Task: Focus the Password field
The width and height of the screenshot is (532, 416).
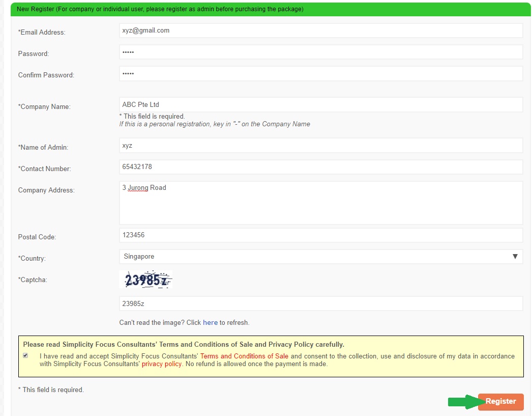Action: [x=320, y=52]
